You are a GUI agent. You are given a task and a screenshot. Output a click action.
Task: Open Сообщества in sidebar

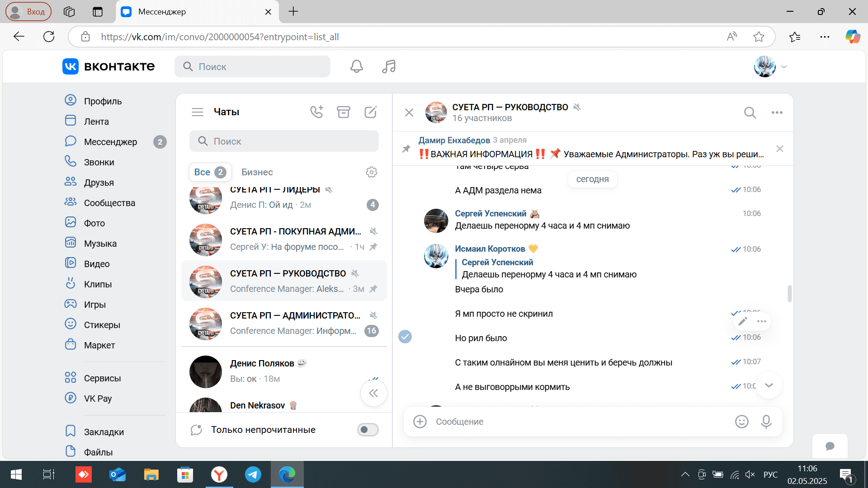(109, 203)
